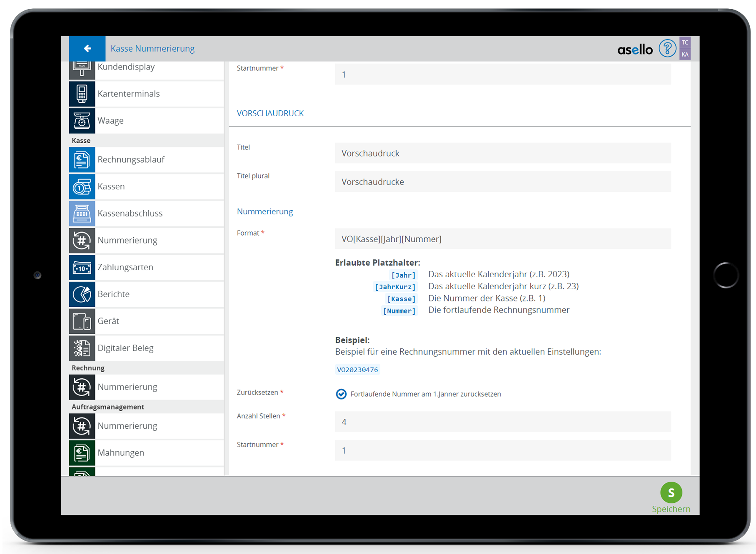Click the Format input field
Viewport: 756px width, 554px height.
pos(502,239)
